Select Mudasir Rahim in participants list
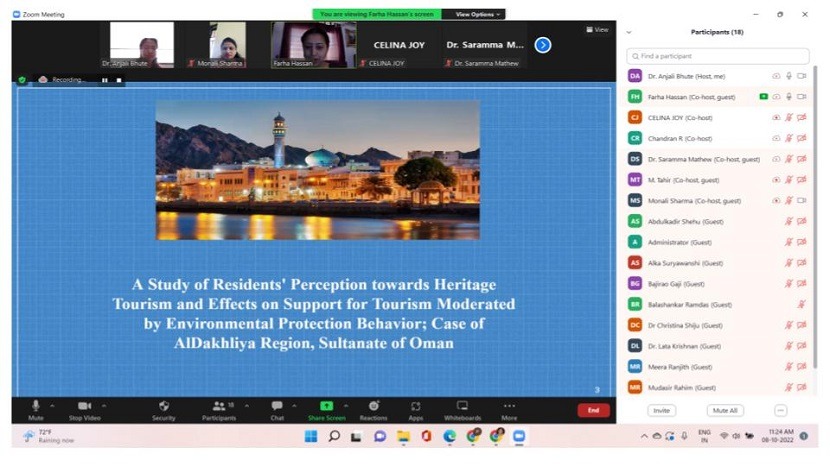 pyautogui.click(x=718, y=387)
